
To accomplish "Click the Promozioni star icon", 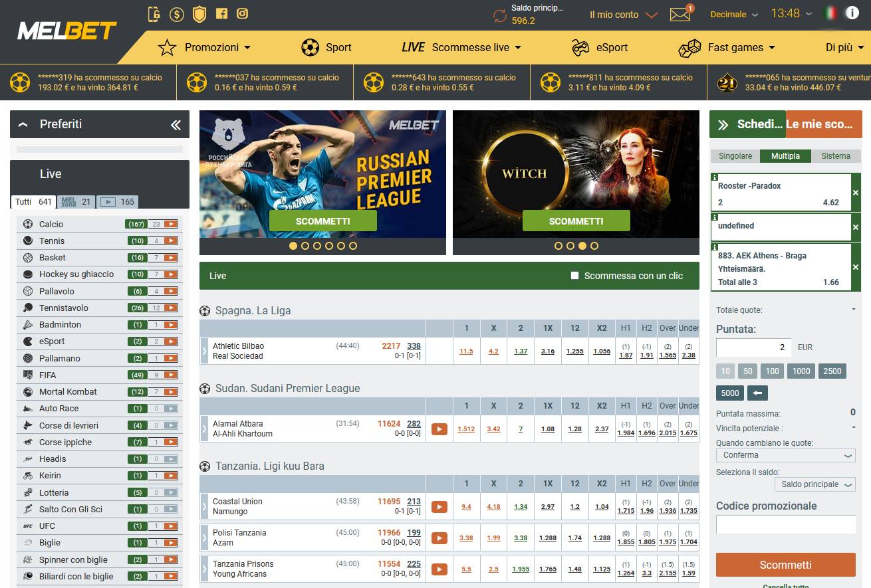I will coord(167,47).
